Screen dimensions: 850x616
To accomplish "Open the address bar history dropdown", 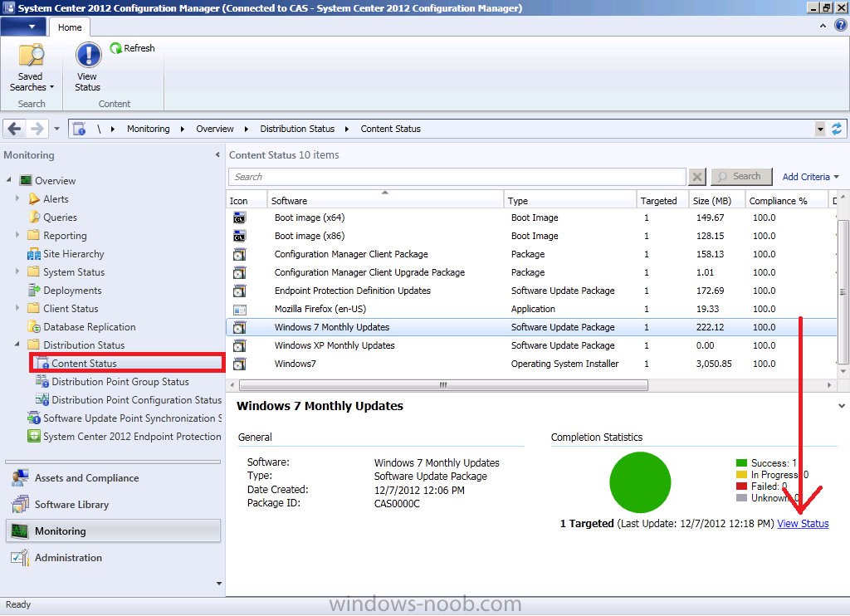I will [820, 129].
